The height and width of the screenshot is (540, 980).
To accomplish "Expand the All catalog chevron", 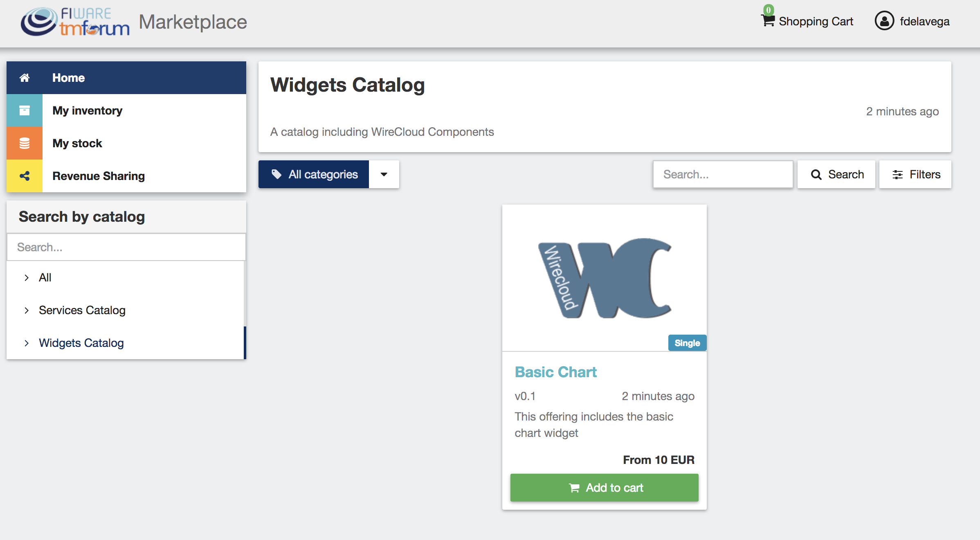I will 27,278.
